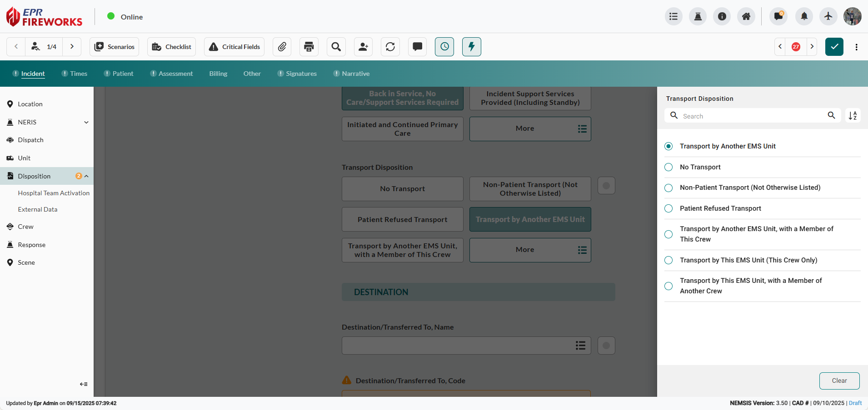Click the add person icon
Screen dimensions: 868x410
pos(363,47)
